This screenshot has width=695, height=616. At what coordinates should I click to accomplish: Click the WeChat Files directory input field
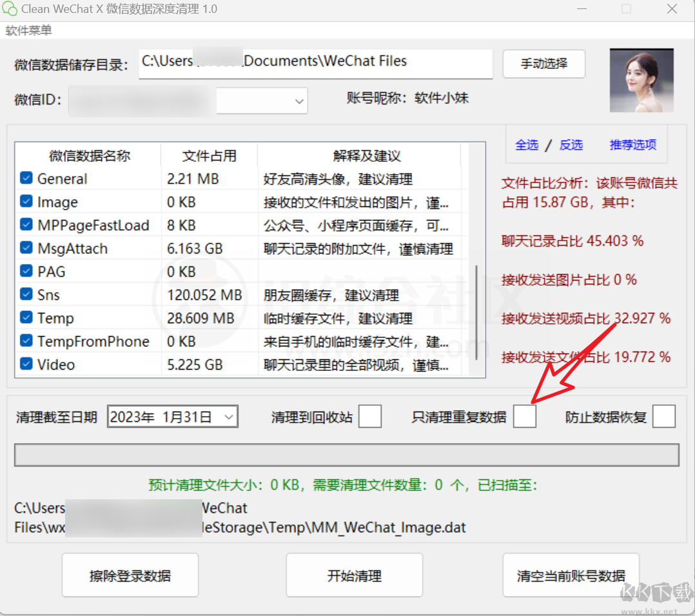[x=316, y=64]
